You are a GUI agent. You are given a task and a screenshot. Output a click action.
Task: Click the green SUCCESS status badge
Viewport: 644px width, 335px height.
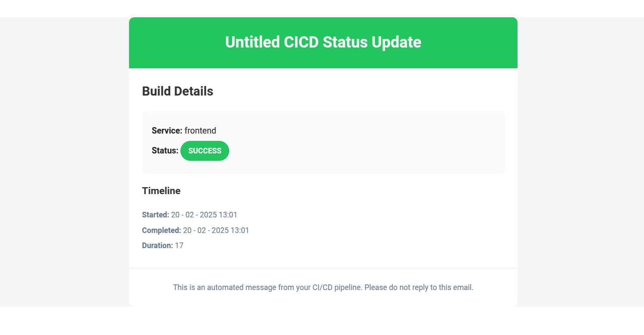(205, 151)
